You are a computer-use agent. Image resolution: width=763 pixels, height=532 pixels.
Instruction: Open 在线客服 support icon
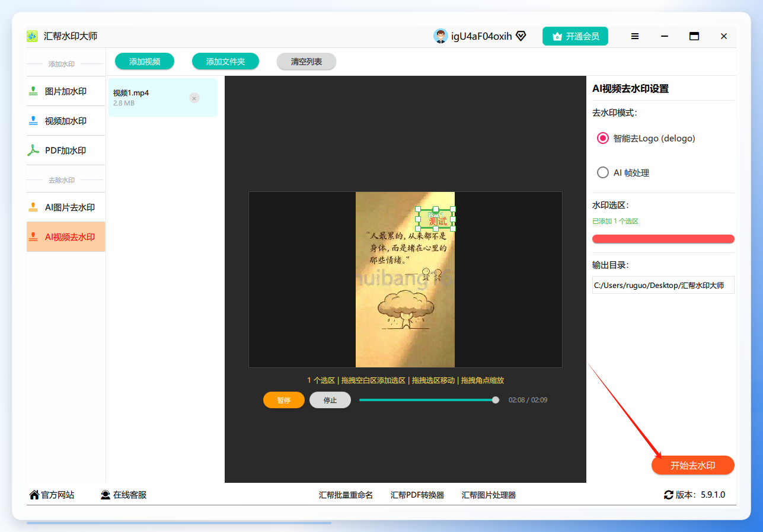(106, 495)
